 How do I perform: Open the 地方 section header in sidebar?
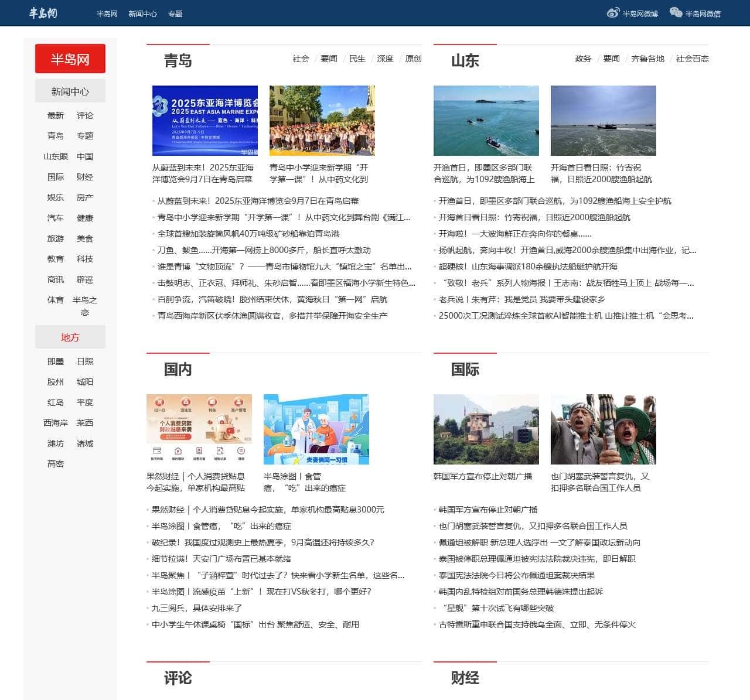click(70, 337)
